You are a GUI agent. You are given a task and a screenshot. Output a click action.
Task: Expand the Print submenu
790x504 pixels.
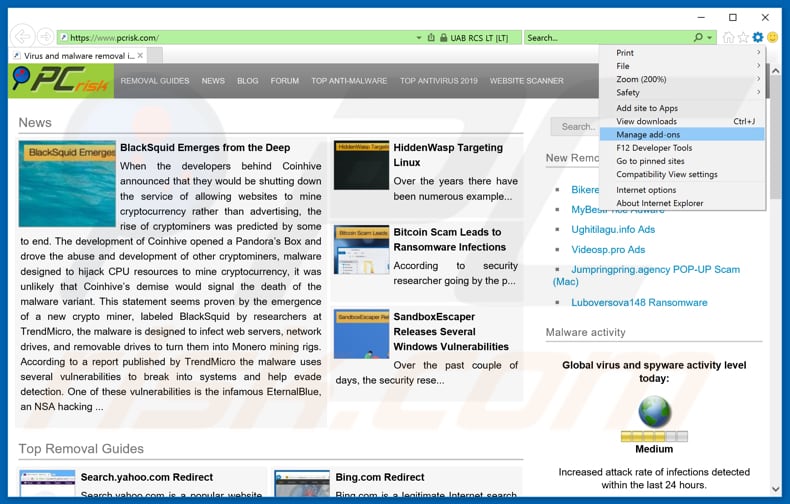click(682, 52)
